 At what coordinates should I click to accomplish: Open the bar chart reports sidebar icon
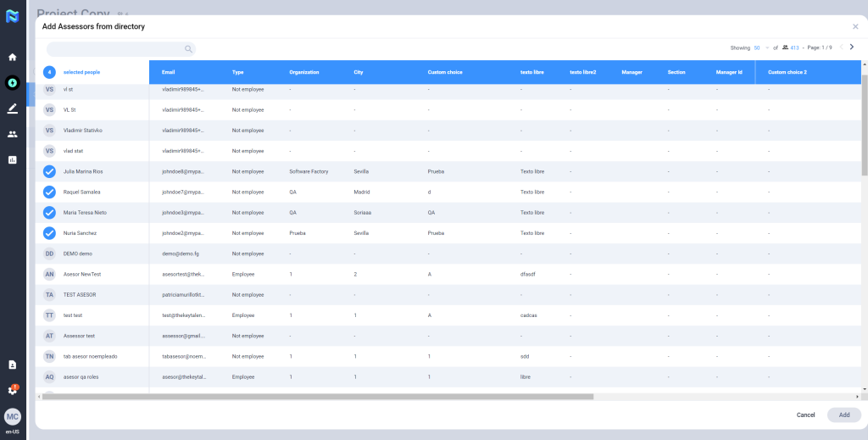pos(12,159)
